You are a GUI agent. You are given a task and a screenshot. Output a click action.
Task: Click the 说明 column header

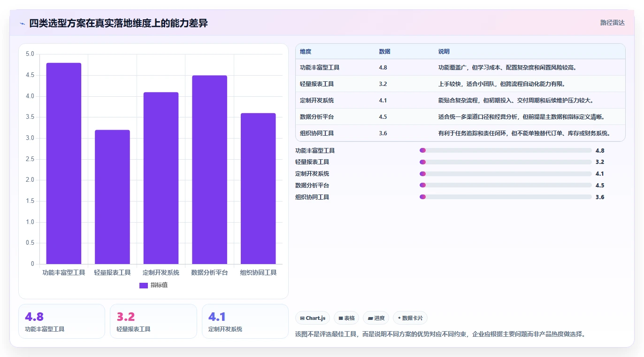444,51
